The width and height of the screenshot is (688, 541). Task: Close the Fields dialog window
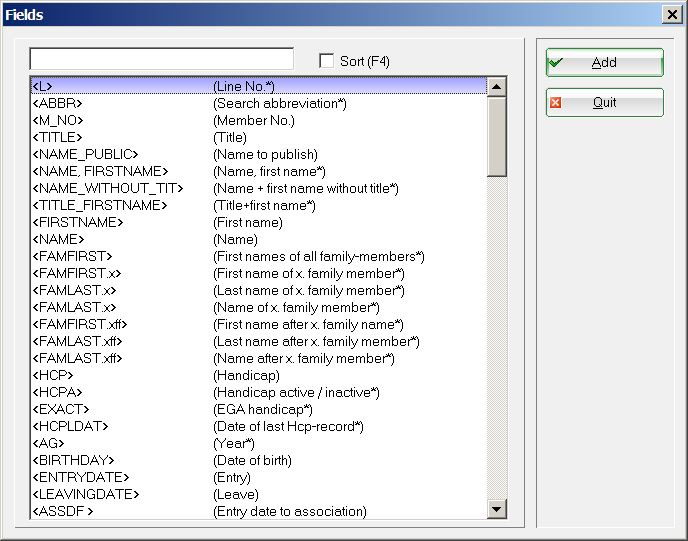tap(672, 14)
